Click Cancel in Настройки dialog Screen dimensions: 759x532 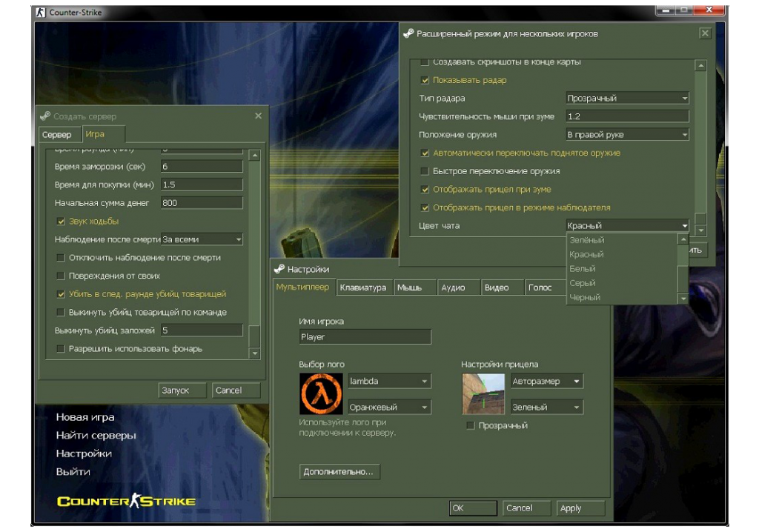click(526, 508)
